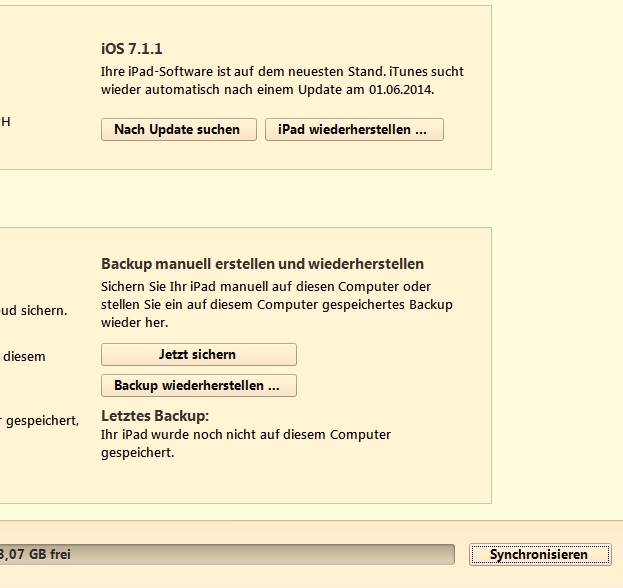Click heading Backup manuell erstellen und wiederherstellen
This screenshot has height=588, width=623.
pyautogui.click(x=262, y=264)
